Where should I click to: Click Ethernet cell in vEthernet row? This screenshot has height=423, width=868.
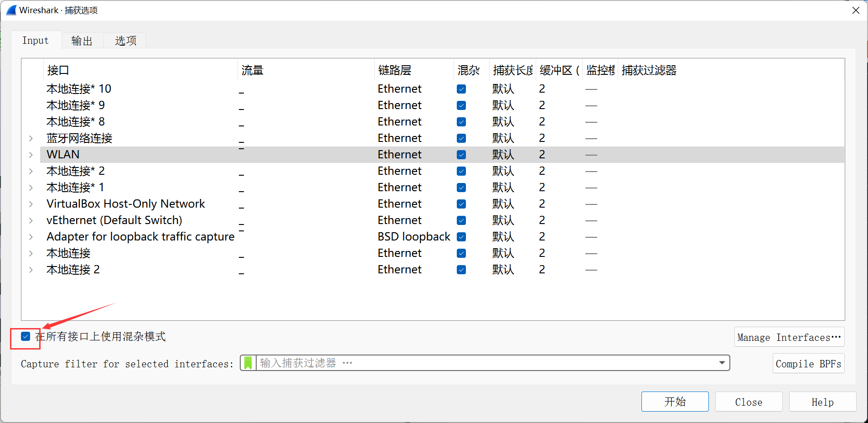pyautogui.click(x=400, y=220)
